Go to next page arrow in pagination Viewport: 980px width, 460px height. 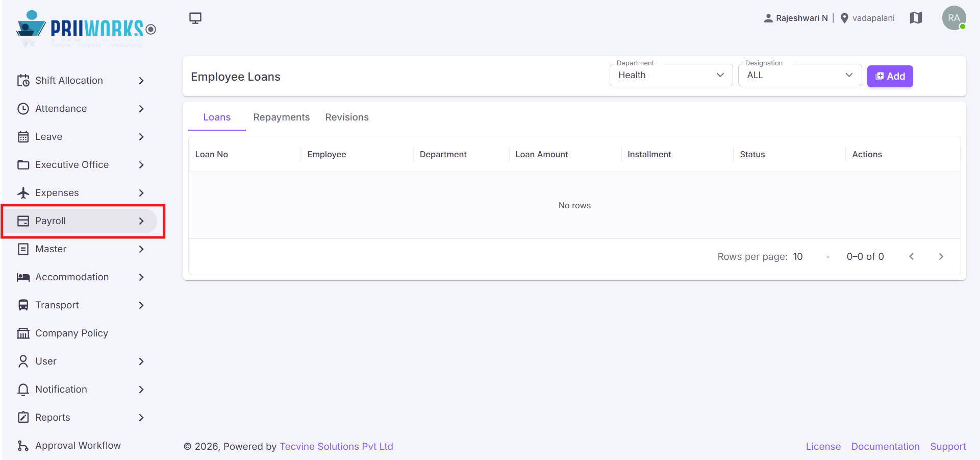941,257
